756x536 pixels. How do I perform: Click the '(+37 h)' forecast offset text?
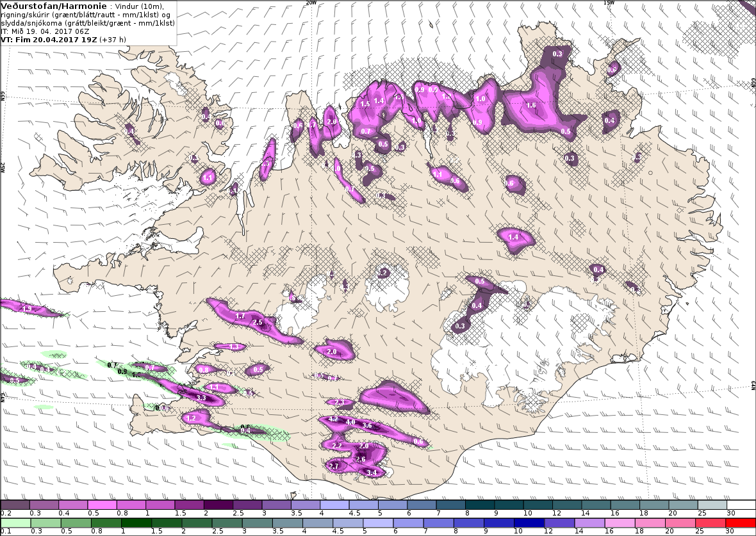(113, 40)
